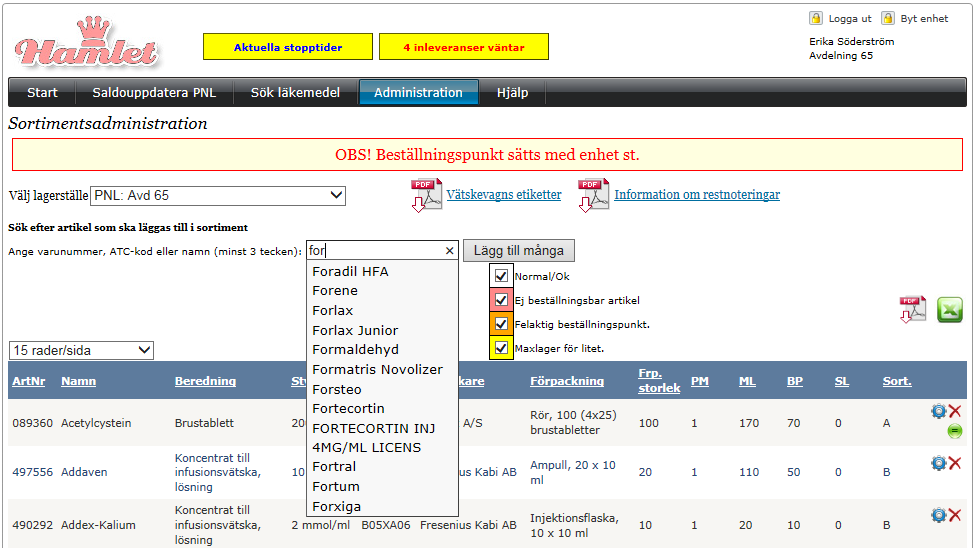This screenshot has width=977, height=548.
Task: Uncheck the Normal/Ok filter
Action: pyautogui.click(x=501, y=276)
